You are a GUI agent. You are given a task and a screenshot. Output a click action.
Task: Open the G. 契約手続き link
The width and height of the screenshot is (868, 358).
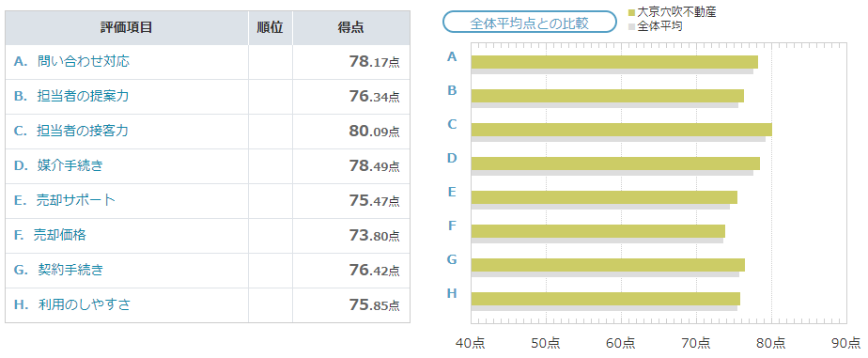58,270
